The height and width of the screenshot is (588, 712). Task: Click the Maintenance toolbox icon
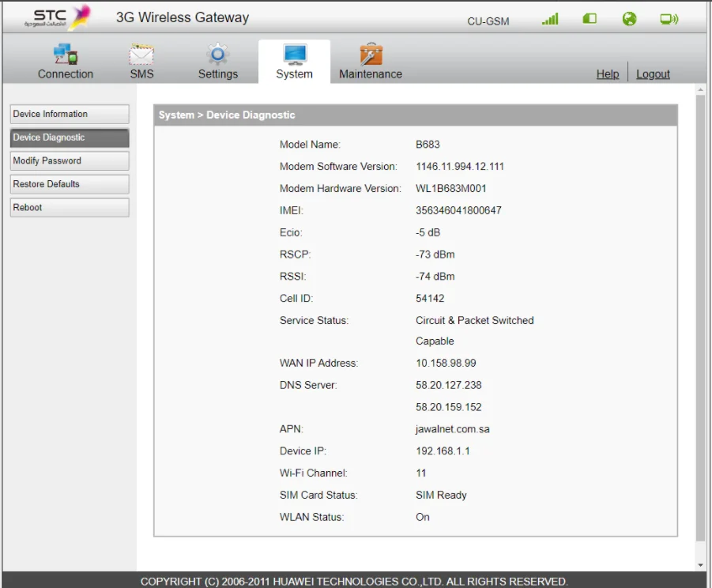click(371, 55)
